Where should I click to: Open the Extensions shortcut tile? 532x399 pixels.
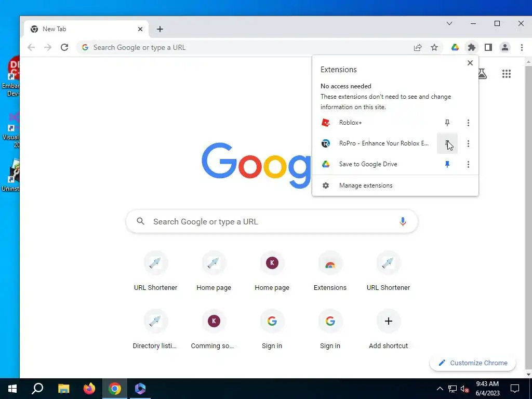[330, 272]
